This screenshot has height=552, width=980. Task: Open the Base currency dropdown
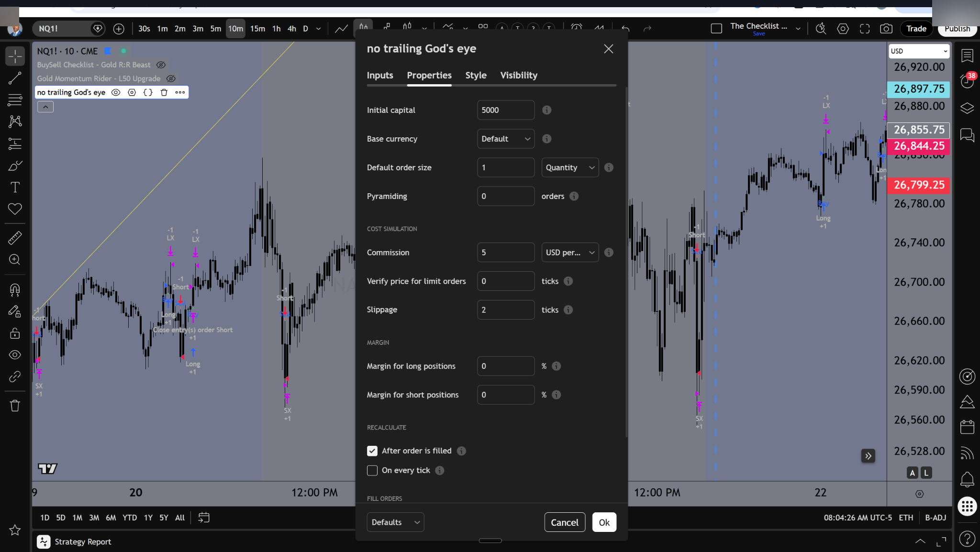tap(505, 139)
